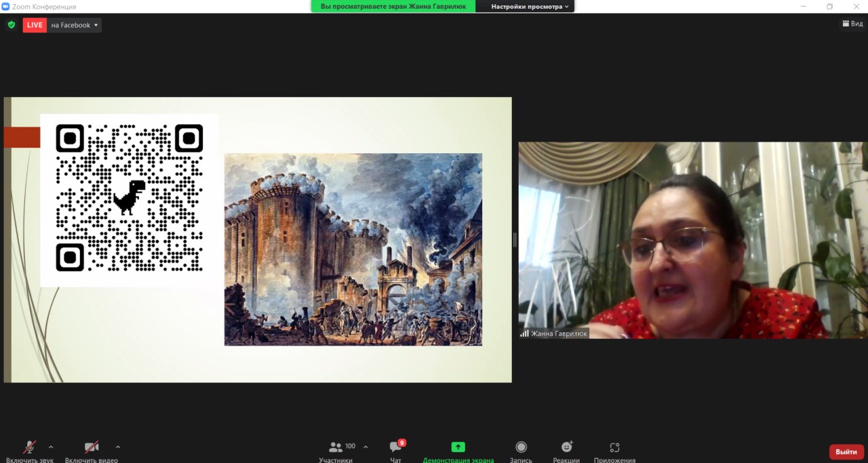
Task: Expand the arrow next to Участники
Action: [x=366, y=447]
